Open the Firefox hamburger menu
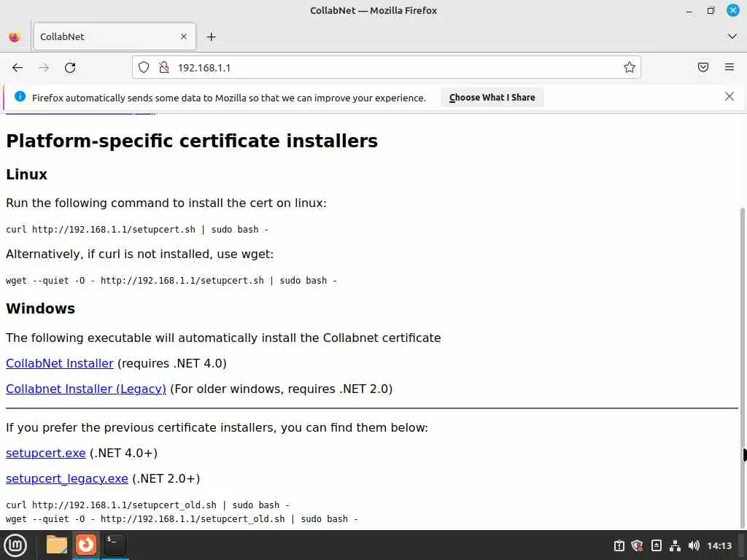This screenshot has height=560, width=747. (x=729, y=67)
